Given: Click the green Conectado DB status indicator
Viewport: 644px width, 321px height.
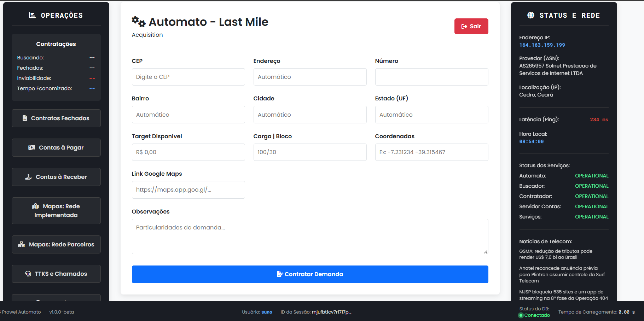Looking at the screenshot, I should coord(534,315).
